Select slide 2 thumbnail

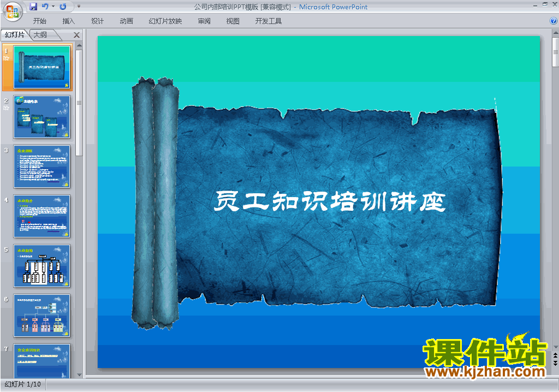coord(41,117)
